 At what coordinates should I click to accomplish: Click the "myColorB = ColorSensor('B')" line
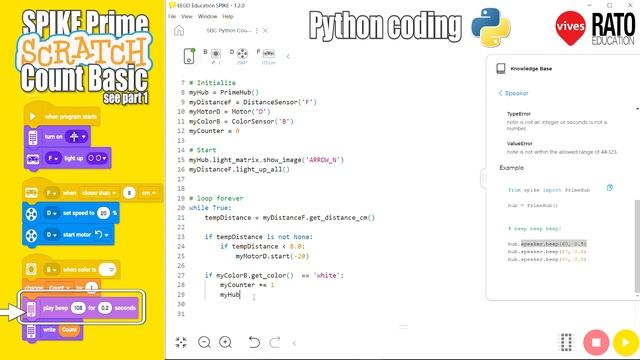241,121
